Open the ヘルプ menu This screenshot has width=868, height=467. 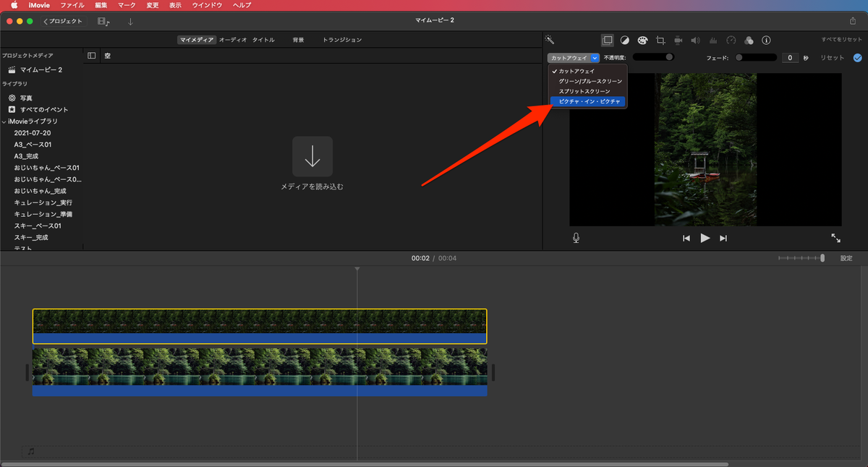click(x=242, y=5)
